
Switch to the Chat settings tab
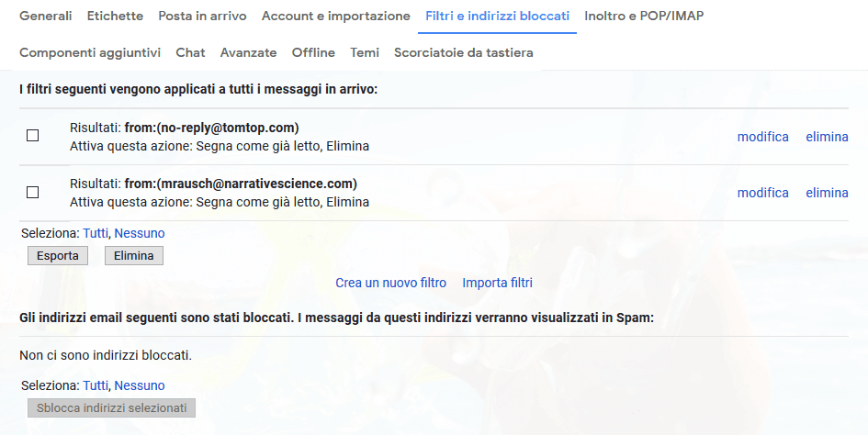(190, 52)
